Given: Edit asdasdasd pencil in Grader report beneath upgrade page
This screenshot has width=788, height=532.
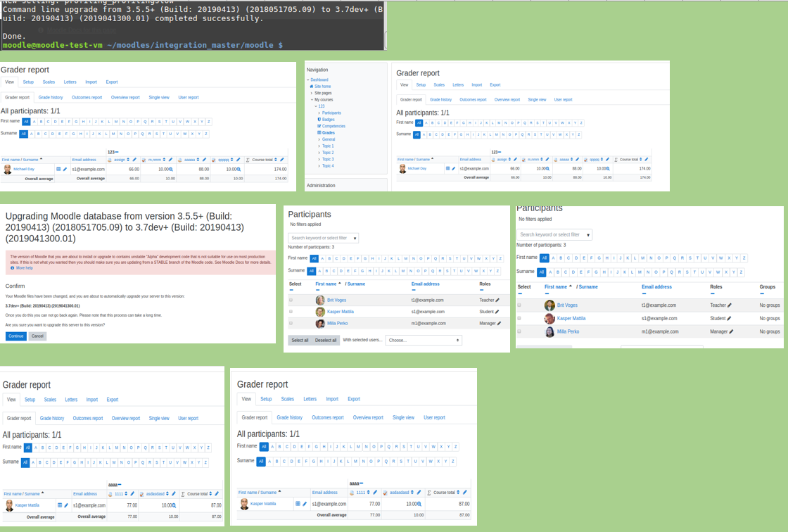Looking at the screenshot, I should [173, 494].
